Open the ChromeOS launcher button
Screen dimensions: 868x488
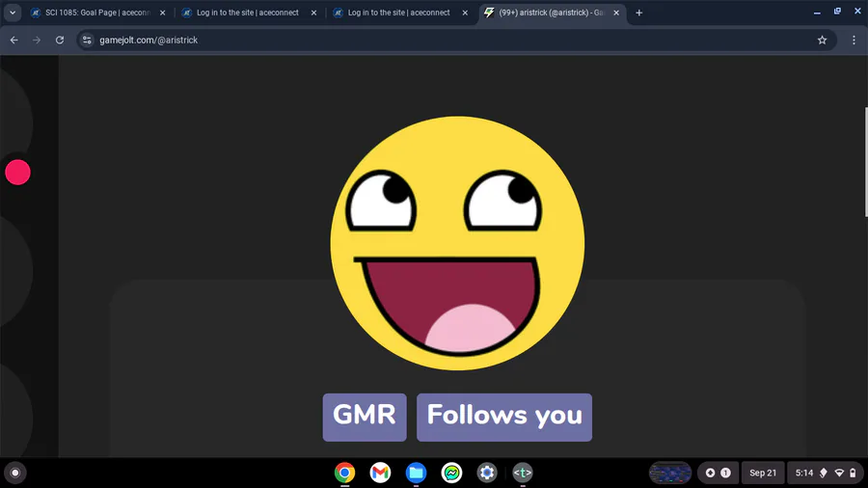point(15,473)
